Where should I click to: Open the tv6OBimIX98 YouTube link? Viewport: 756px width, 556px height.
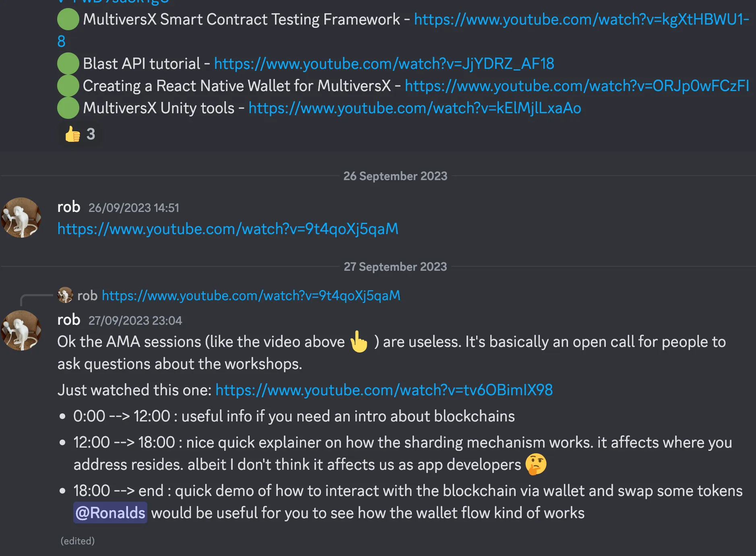[384, 390]
